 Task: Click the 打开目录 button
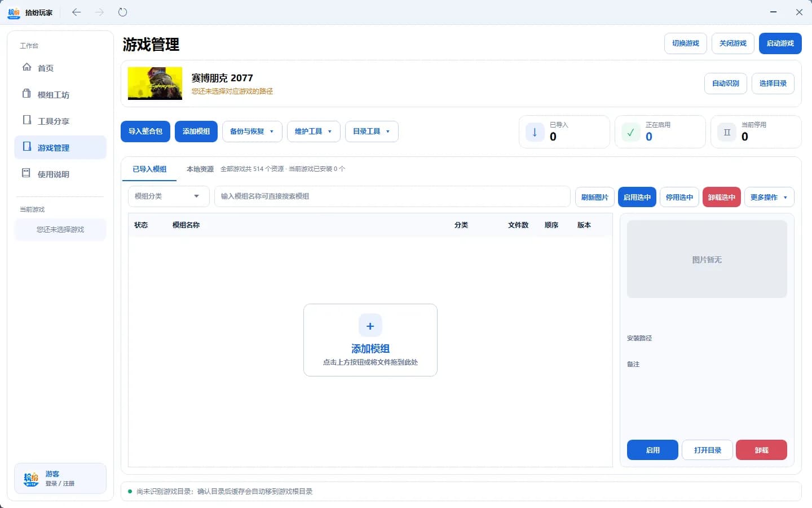707,450
